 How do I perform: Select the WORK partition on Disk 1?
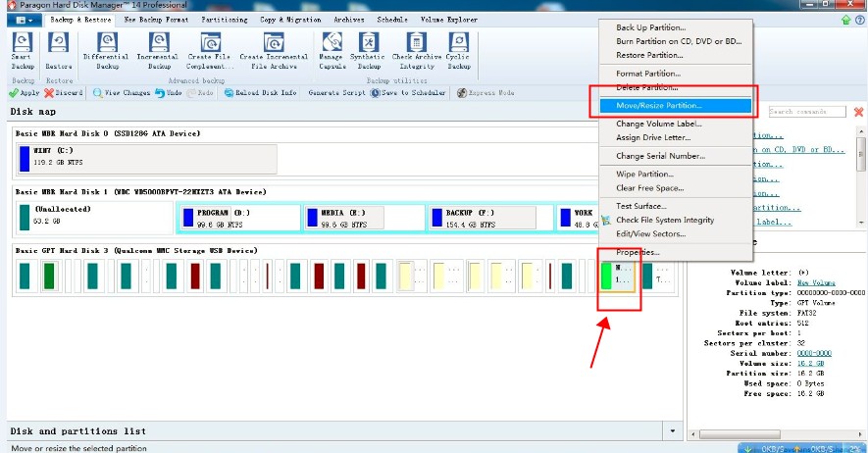tap(578, 218)
